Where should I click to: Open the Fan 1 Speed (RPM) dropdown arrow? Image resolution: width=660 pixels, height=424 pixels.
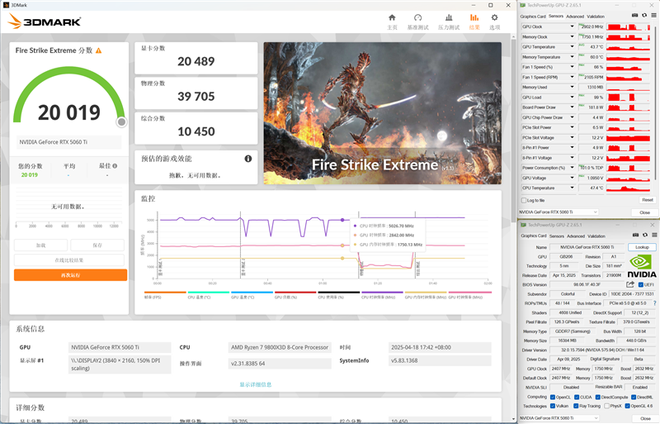[x=572, y=77]
